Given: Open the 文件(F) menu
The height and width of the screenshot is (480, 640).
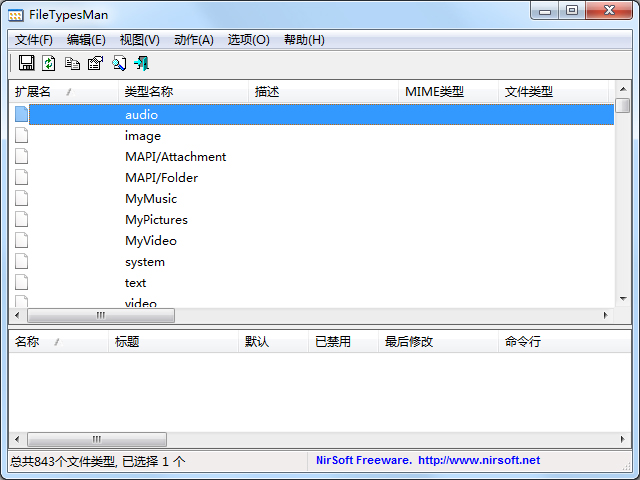Looking at the screenshot, I should (34, 40).
